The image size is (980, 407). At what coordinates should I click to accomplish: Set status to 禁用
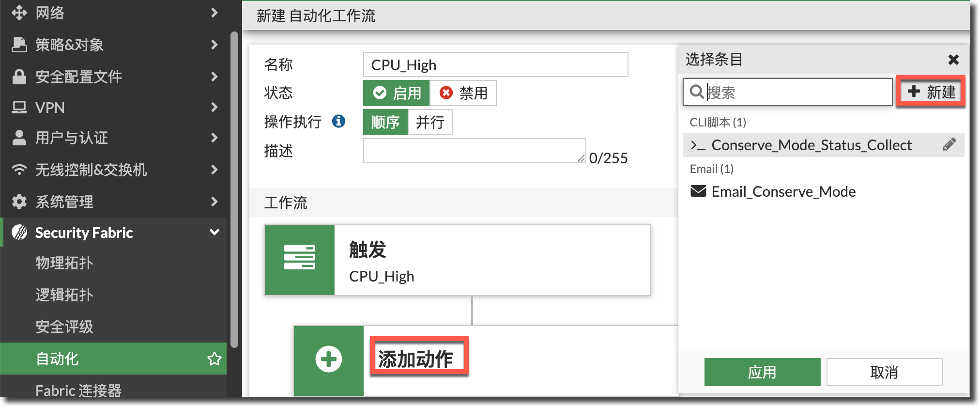[x=463, y=93]
